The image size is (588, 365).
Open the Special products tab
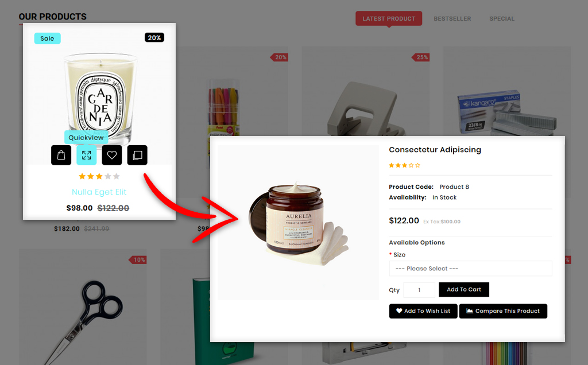click(502, 19)
